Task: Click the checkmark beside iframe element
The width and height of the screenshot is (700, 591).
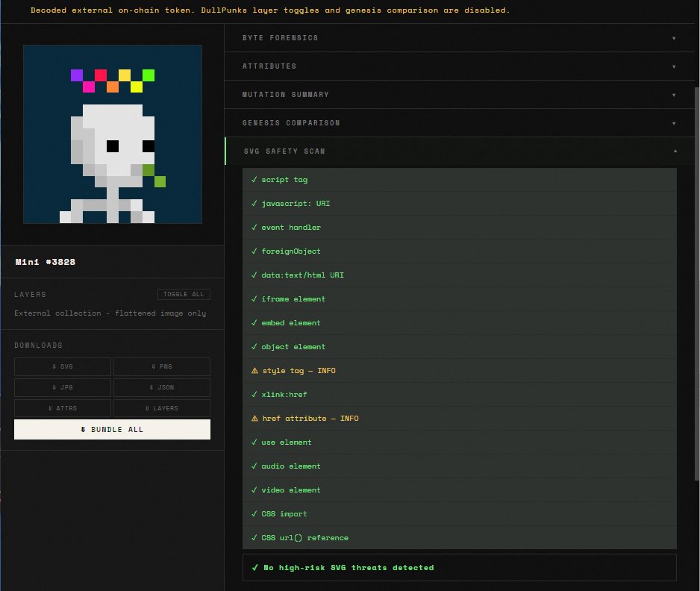Action: (254, 298)
